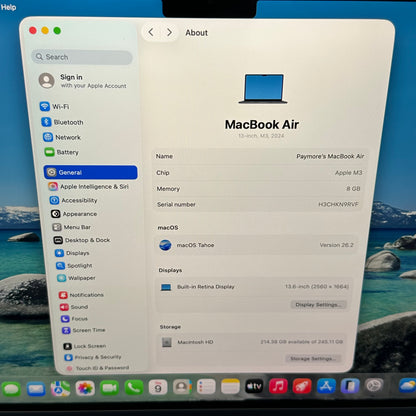
Task: Select Sound in the sidebar
Action: 74,307
